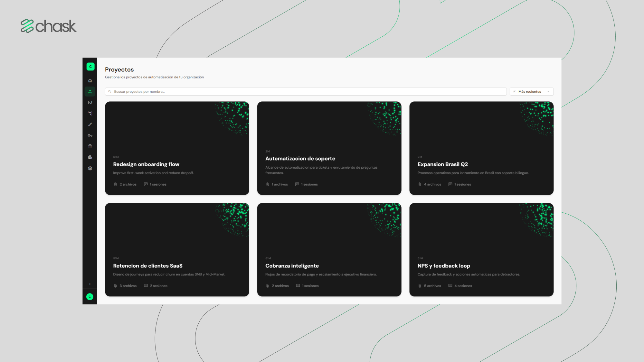Click the sessions icon on Cobranza inteligente
The image size is (644, 362).
tap(298, 286)
